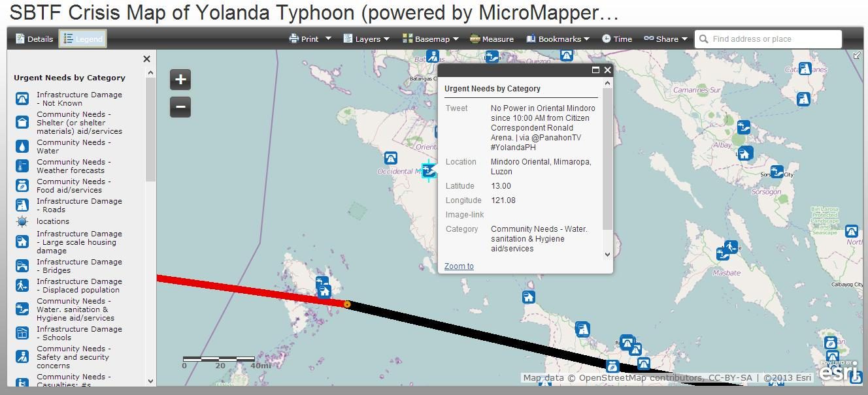Click the marker near Catanduanes
868x395 pixels.
805,69
